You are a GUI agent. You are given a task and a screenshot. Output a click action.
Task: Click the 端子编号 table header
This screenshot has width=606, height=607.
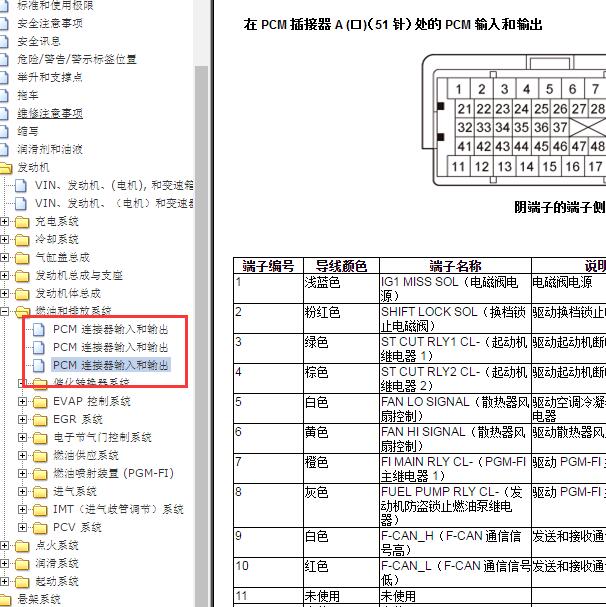(268, 266)
